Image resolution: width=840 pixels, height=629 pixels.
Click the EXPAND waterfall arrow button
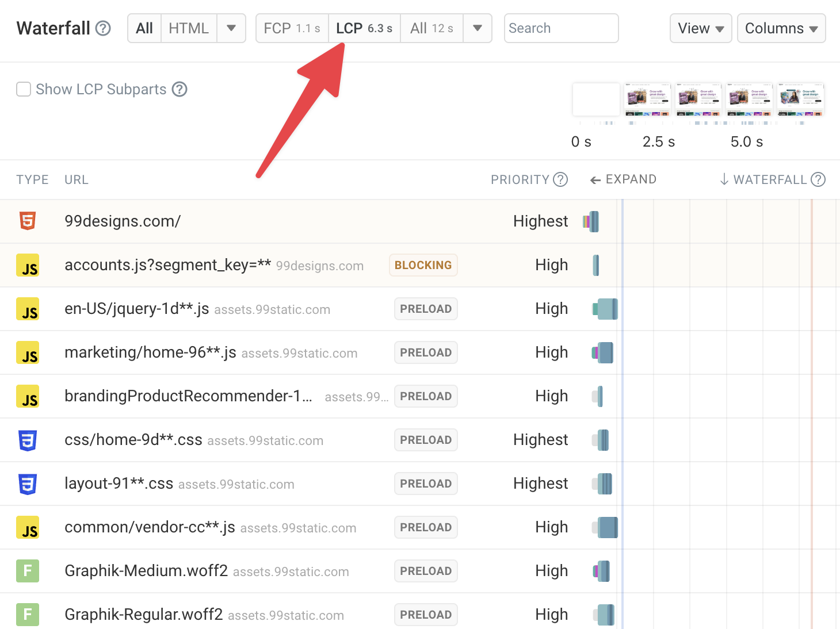click(623, 179)
